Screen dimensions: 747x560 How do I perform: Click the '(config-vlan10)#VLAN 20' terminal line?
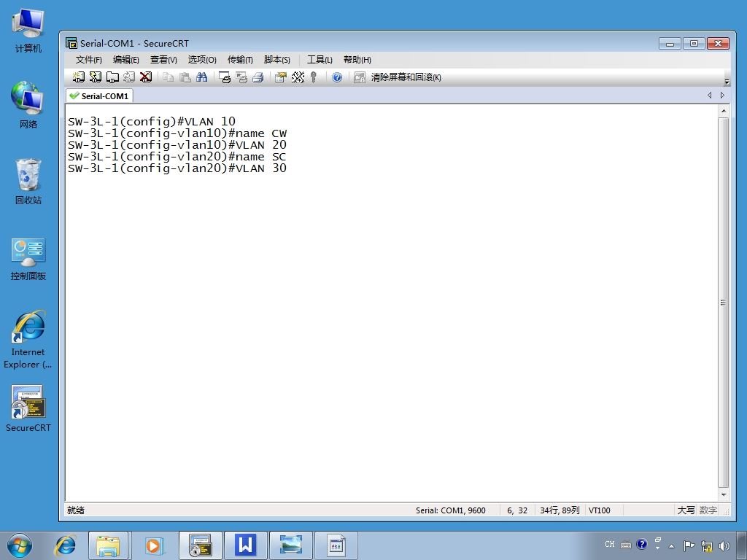click(177, 145)
